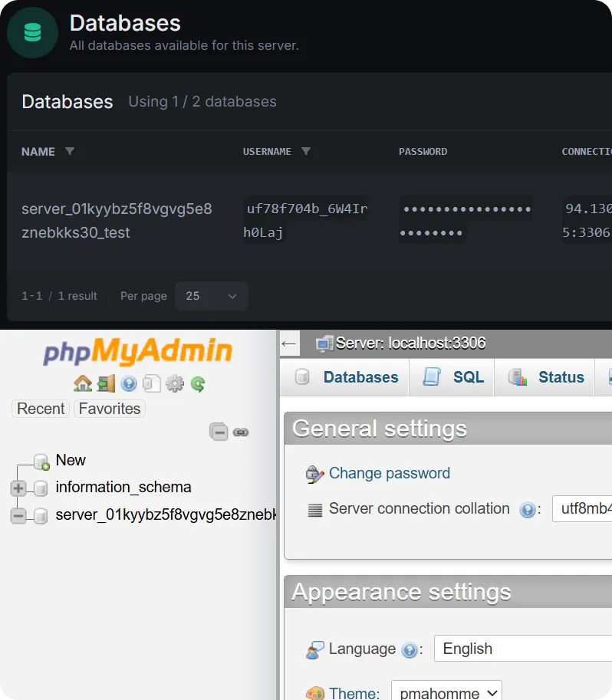612x700 pixels.
Task: Click the PASSWORD column header
Action: 423,151
